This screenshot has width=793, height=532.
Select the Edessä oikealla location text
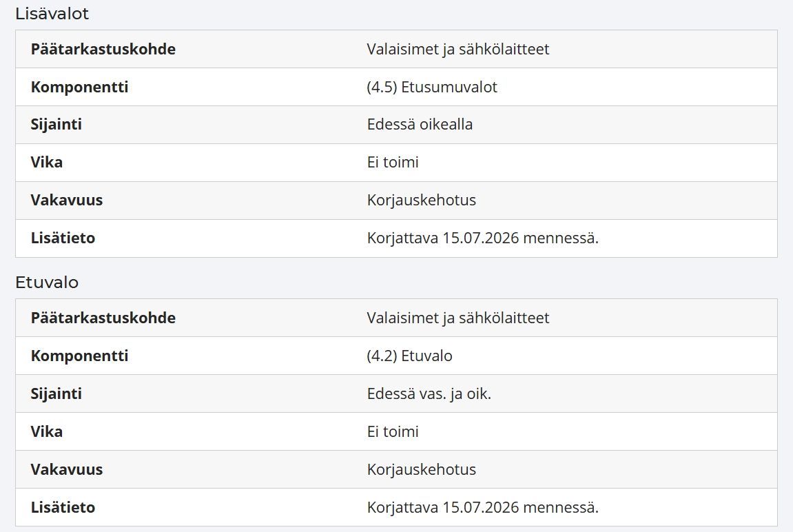pos(420,125)
